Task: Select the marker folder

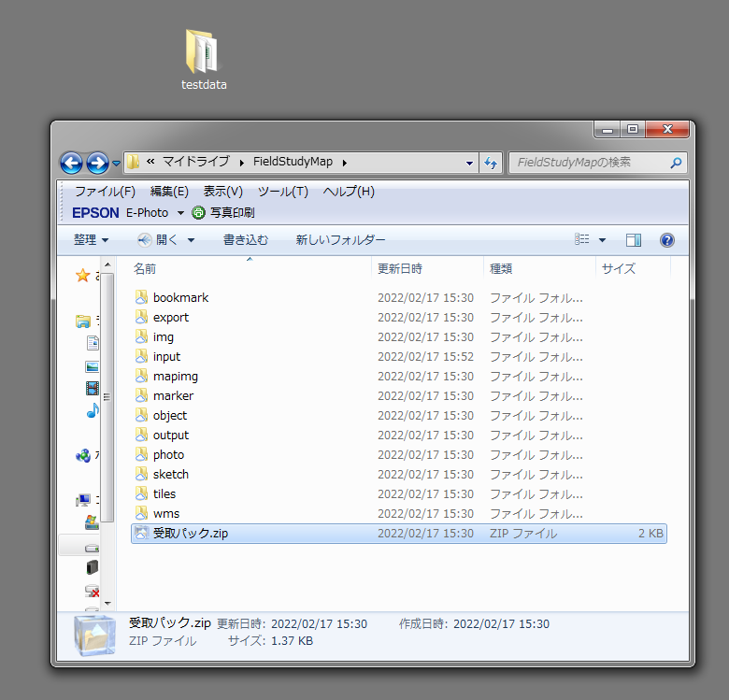Action: [x=399, y=395]
